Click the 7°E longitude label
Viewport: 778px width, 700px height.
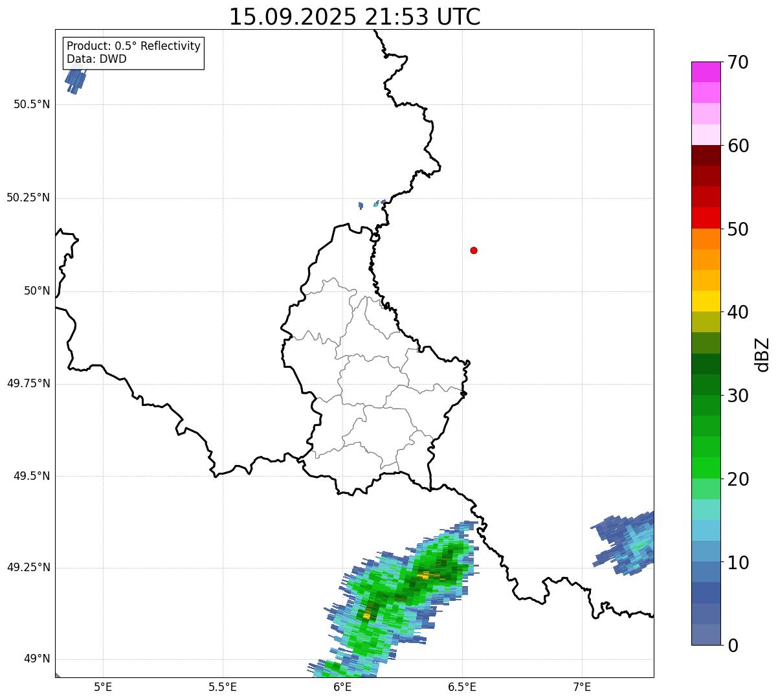tap(582, 687)
